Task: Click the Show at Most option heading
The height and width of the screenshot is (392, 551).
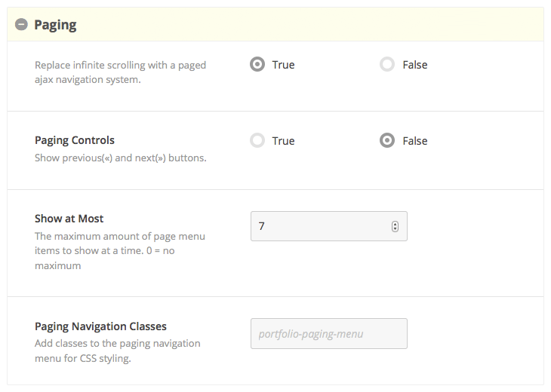Action: point(69,219)
